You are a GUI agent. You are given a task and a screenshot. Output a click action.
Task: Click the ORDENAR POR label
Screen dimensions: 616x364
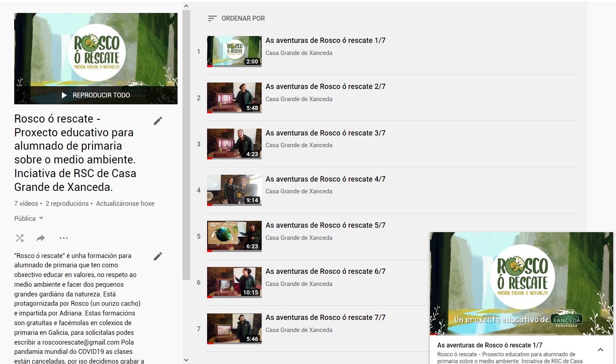(x=243, y=19)
